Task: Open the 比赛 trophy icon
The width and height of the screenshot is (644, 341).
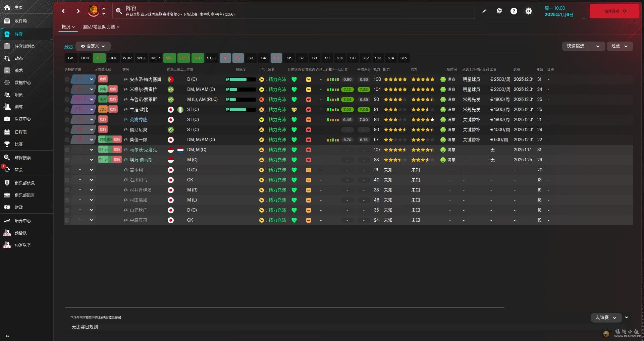Action: 7,144
